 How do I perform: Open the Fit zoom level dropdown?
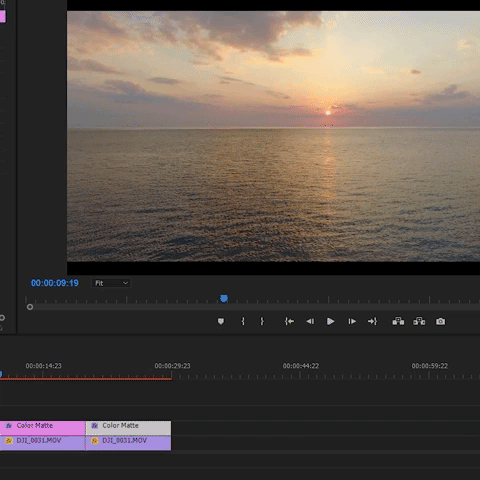point(111,283)
